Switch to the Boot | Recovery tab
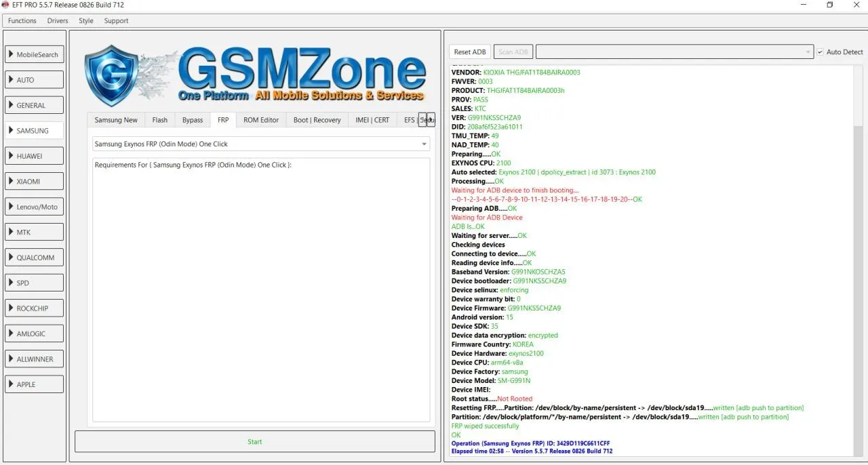The image size is (868, 465). (317, 120)
